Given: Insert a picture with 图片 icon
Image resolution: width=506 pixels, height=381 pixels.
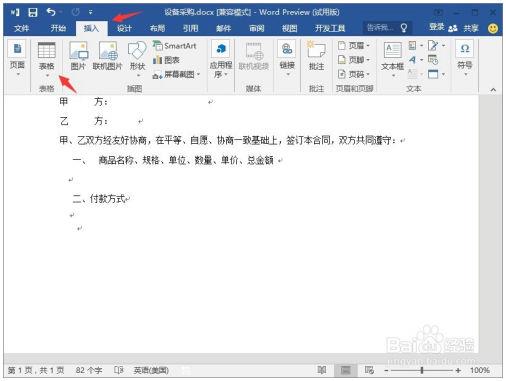Looking at the screenshot, I should point(78,56).
